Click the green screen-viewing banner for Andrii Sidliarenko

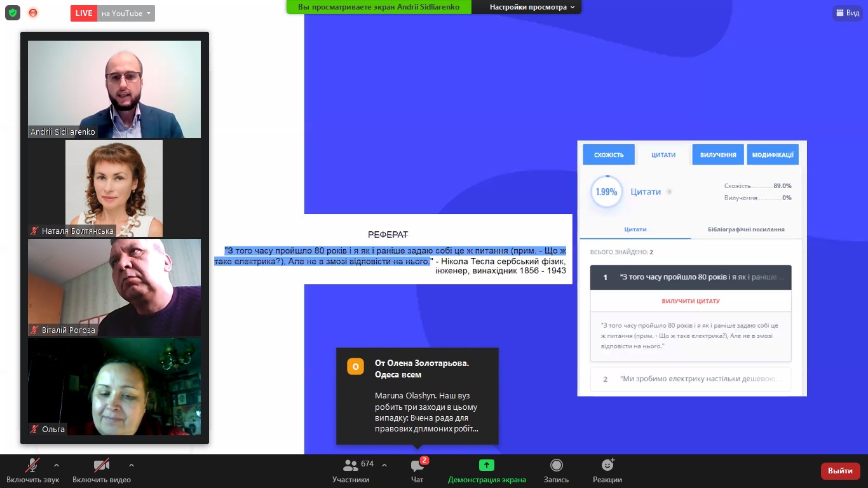(x=379, y=7)
